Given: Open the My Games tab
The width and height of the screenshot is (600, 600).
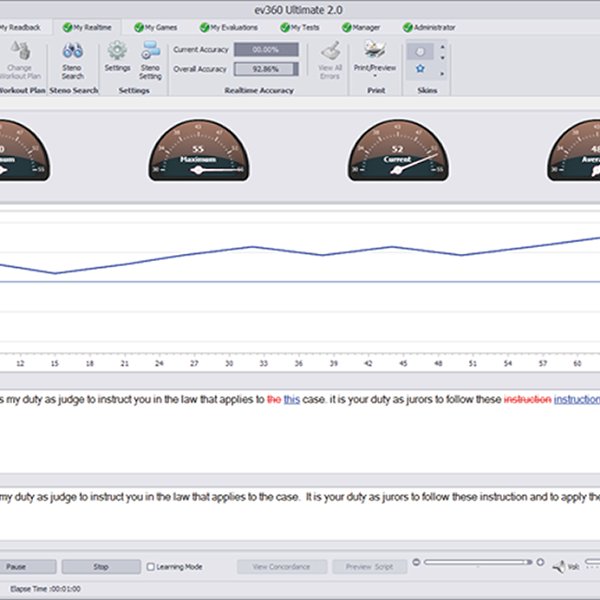Looking at the screenshot, I should click(x=156, y=28).
